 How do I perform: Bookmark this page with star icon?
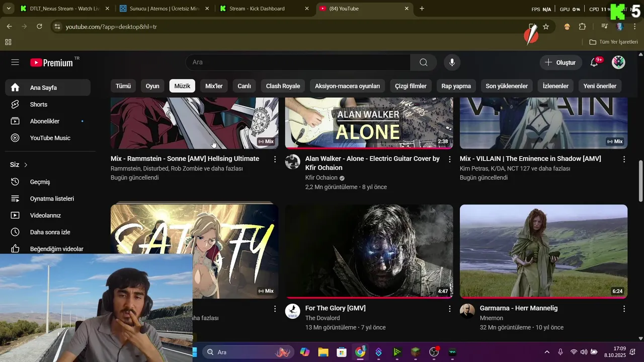pos(546,27)
